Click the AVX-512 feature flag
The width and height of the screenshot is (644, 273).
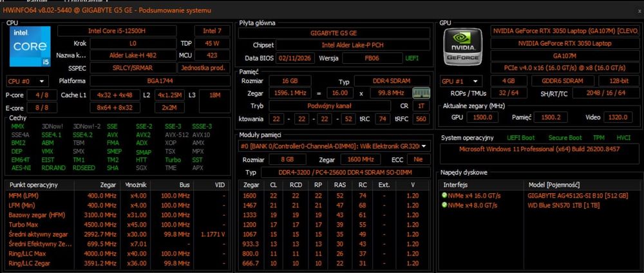tap(176, 135)
